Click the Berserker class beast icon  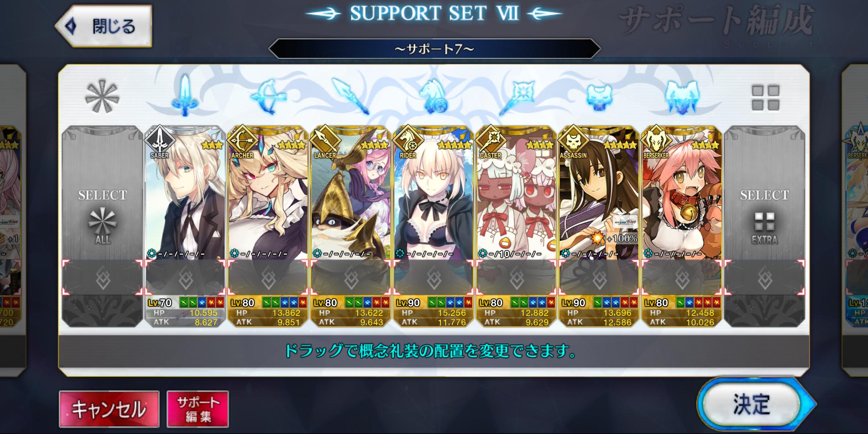pos(682,96)
